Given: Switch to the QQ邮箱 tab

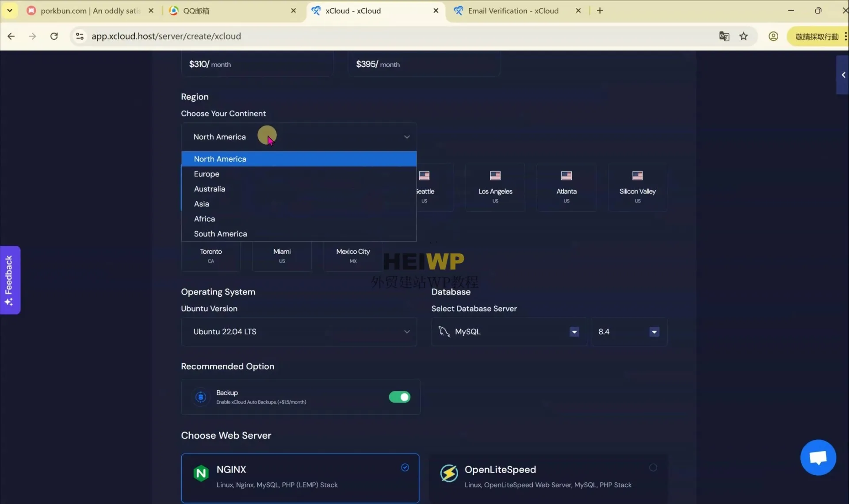Looking at the screenshot, I should click(x=197, y=11).
